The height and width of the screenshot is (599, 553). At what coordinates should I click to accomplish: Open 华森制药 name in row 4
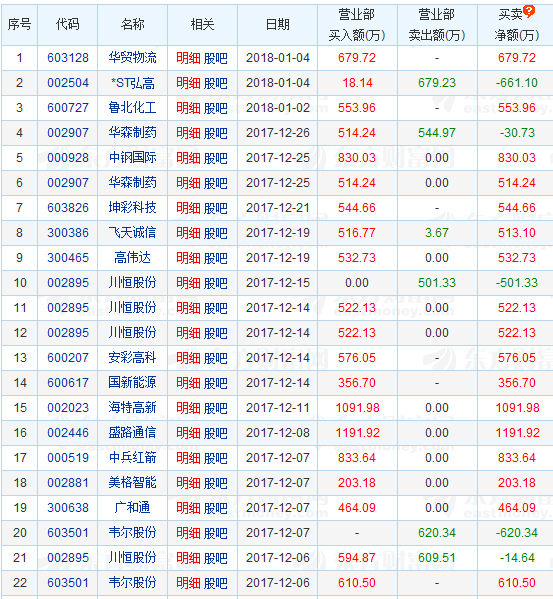click(132, 133)
